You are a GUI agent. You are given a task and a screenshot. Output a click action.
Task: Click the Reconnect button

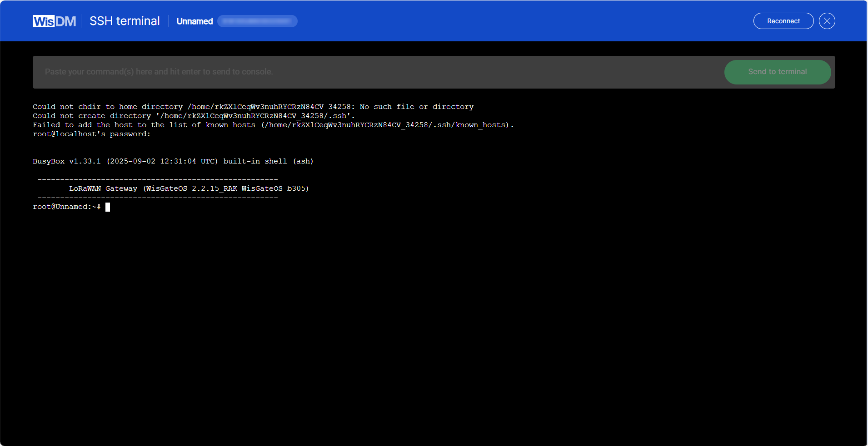tap(783, 21)
